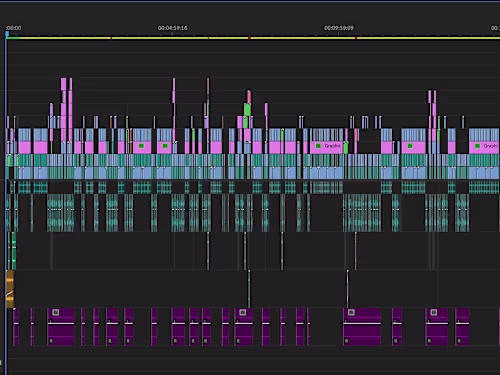
Task: Select the bright green clip on the upper video track
Action: [x=247, y=110]
